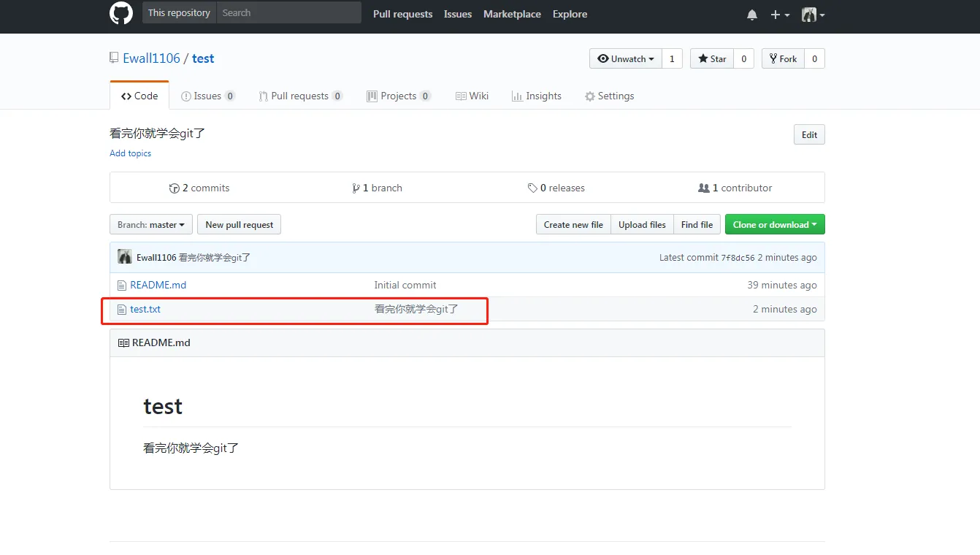View the 0 releases page
This screenshot has height=555, width=980.
[556, 188]
